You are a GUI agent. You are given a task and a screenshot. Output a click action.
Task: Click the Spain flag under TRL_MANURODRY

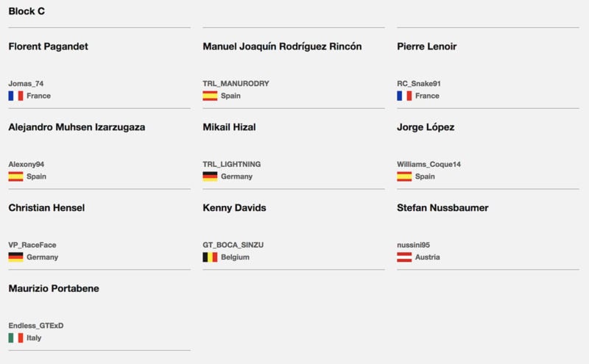point(210,96)
